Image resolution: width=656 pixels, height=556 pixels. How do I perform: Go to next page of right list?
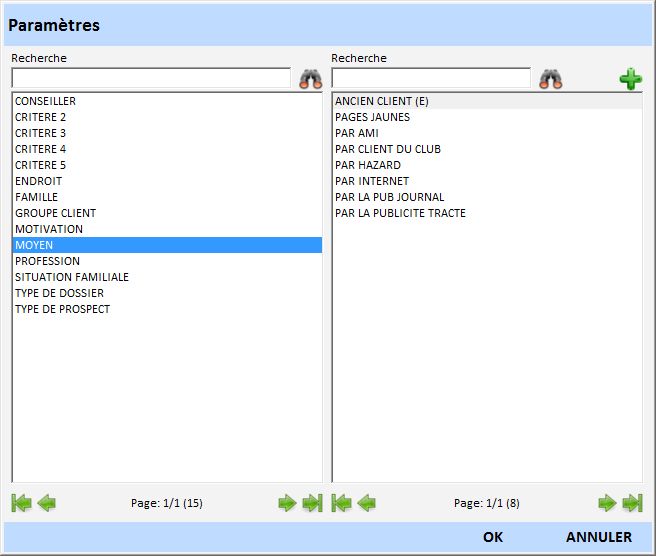coord(607,503)
